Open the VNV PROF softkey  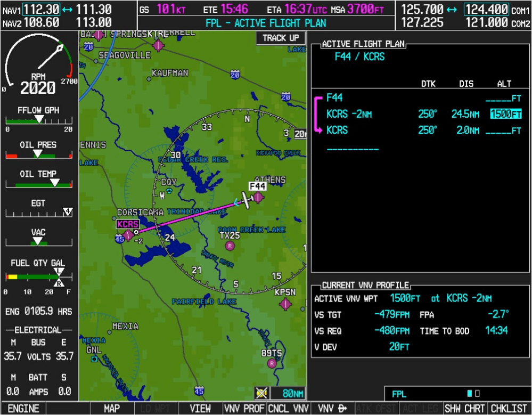tap(244, 409)
